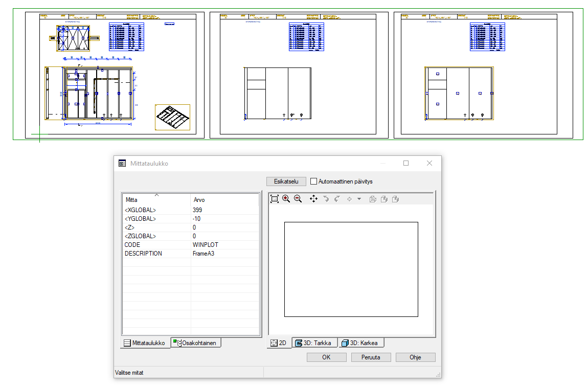This screenshot has width=588, height=388.
Task: Enable the Automaattinen päivitys checkbox
Action: [314, 181]
